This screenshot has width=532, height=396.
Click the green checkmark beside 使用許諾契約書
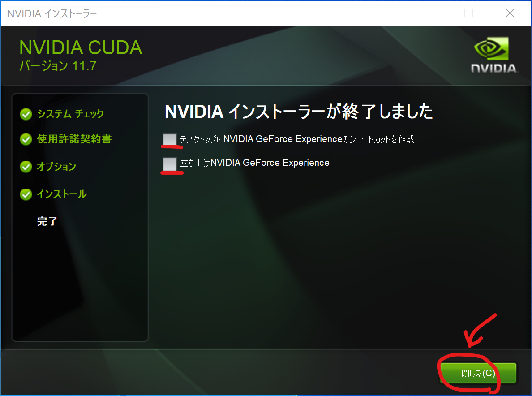tap(26, 140)
